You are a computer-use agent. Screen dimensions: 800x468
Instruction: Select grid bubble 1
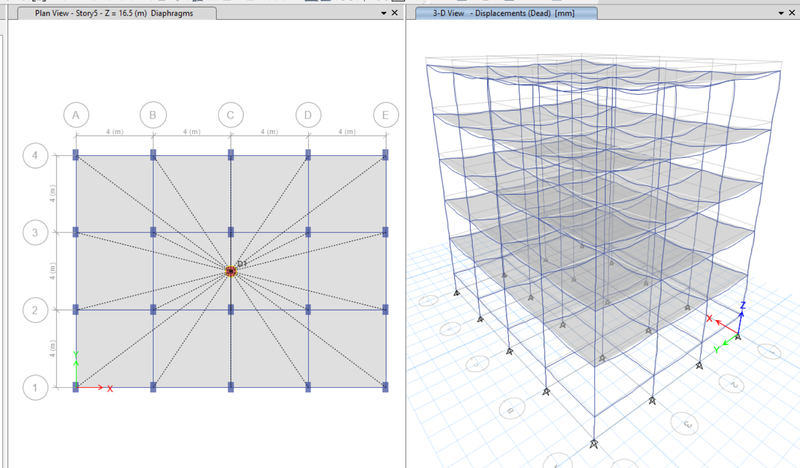[35, 387]
